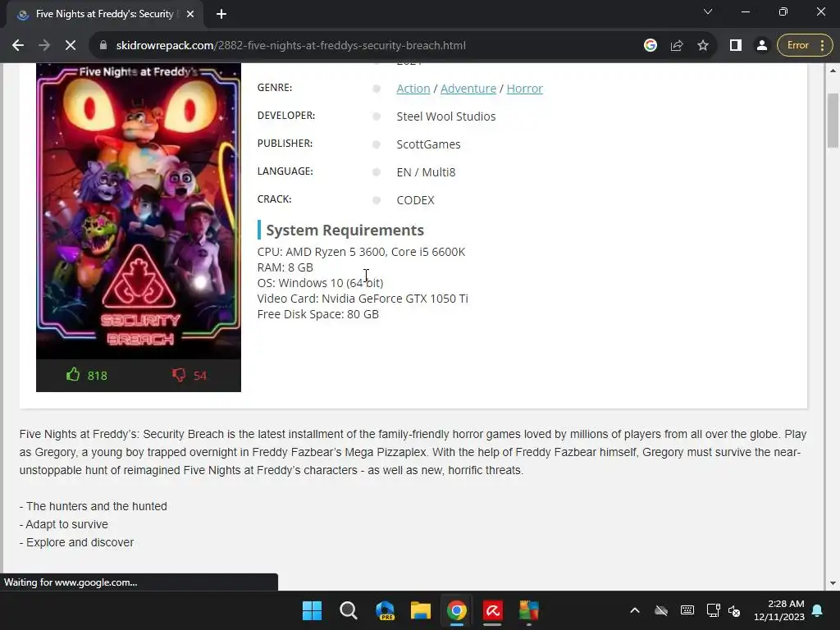Open the Google icon in address bar
840x630 pixels.
pyautogui.click(x=651, y=46)
